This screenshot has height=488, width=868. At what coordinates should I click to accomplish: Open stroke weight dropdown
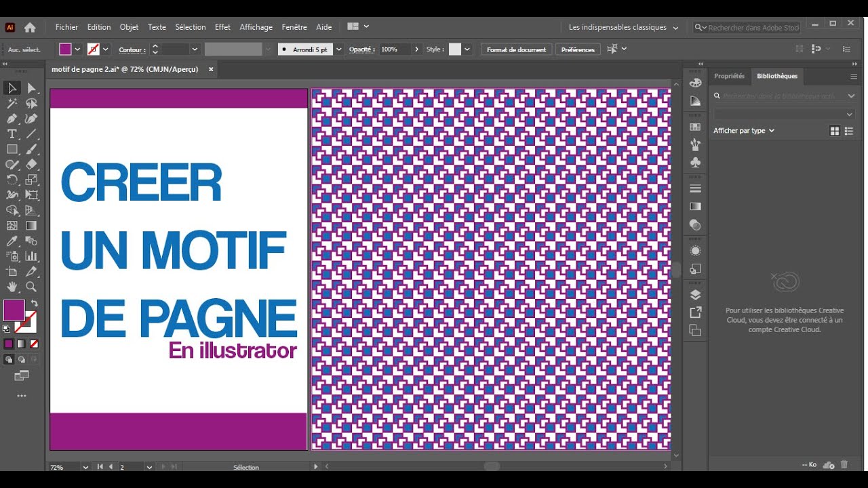195,49
